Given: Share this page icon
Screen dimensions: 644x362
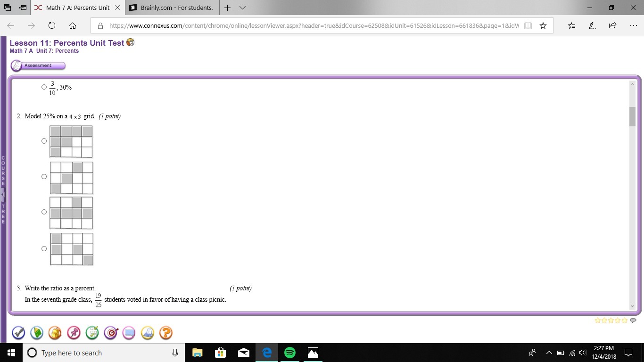Looking at the screenshot, I should click(x=612, y=25).
